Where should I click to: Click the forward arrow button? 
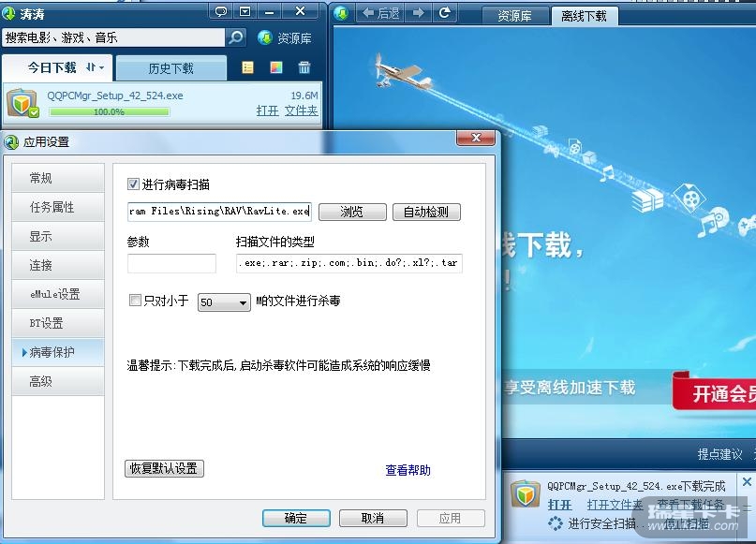[x=418, y=13]
